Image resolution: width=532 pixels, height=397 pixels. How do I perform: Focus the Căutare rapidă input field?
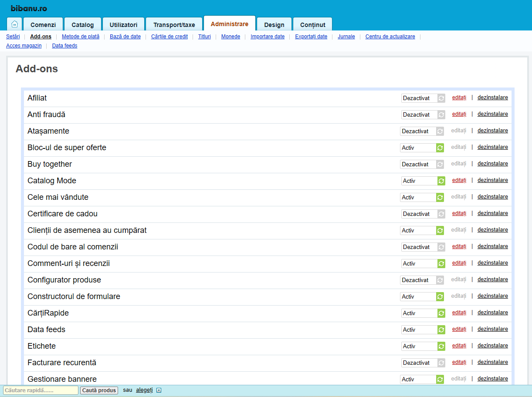[41, 390]
